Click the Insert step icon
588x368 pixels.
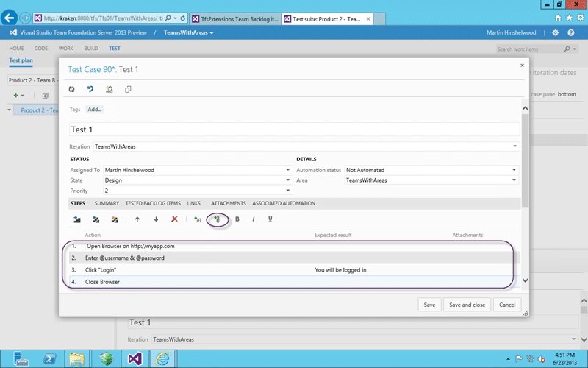point(77,219)
